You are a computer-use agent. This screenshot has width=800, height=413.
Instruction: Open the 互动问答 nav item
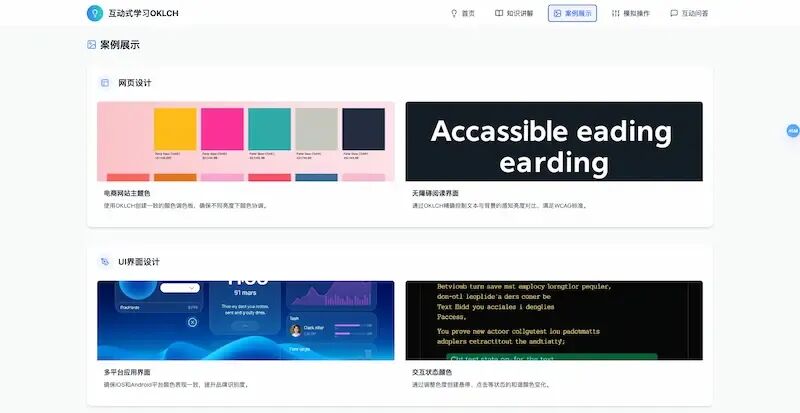[x=689, y=13]
